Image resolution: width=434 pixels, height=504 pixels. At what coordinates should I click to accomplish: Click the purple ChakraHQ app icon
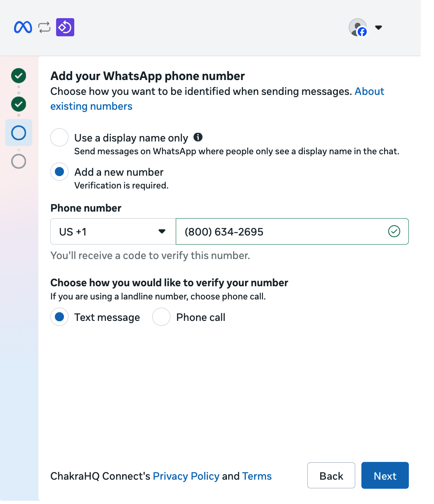65,28
